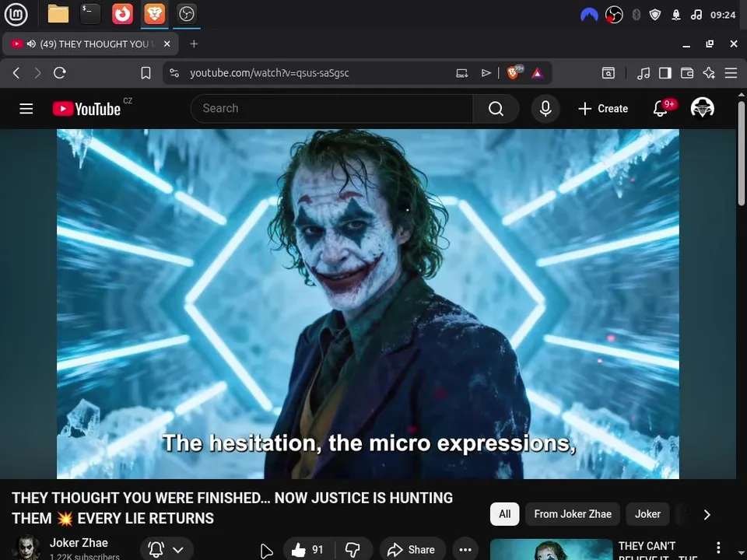Click the page vertical scrollbar
747x560 pixels.
(742, 153)
